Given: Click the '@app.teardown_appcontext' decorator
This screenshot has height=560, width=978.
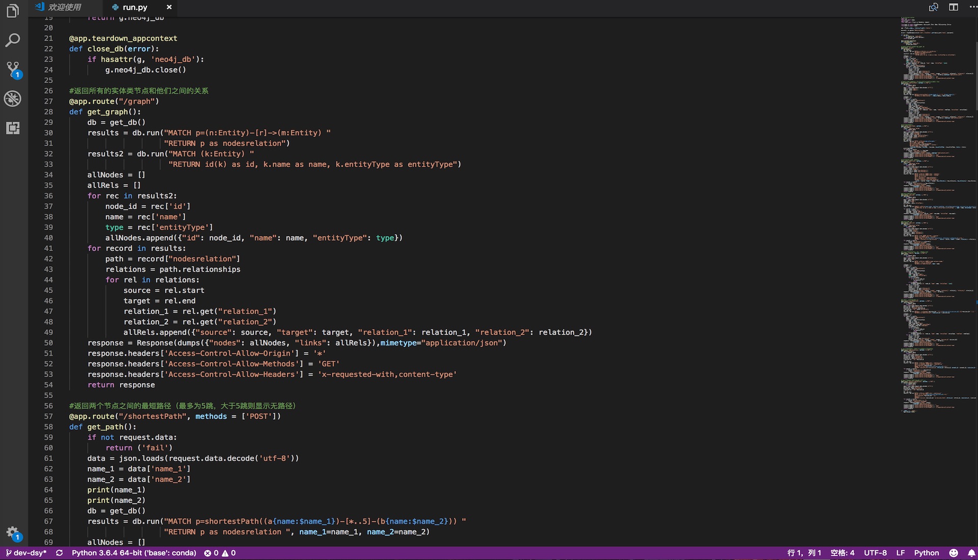Looking at the screenshot, I should tap(123, 38).
